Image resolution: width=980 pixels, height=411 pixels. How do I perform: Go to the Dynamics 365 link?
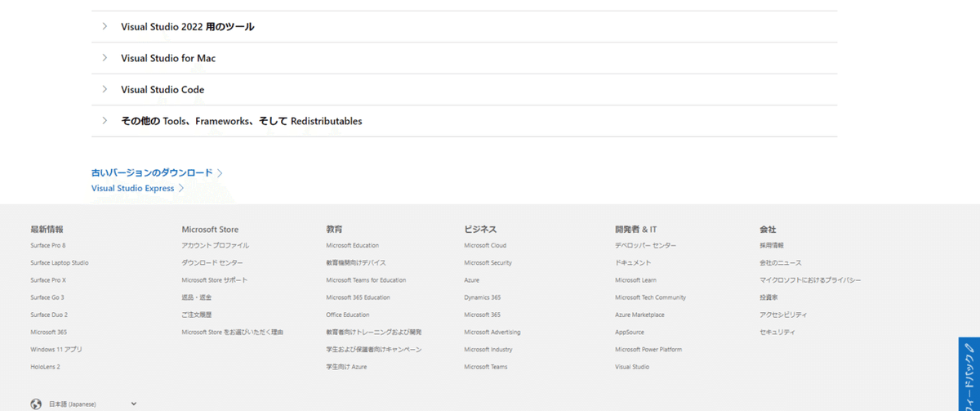click(483, 297)
